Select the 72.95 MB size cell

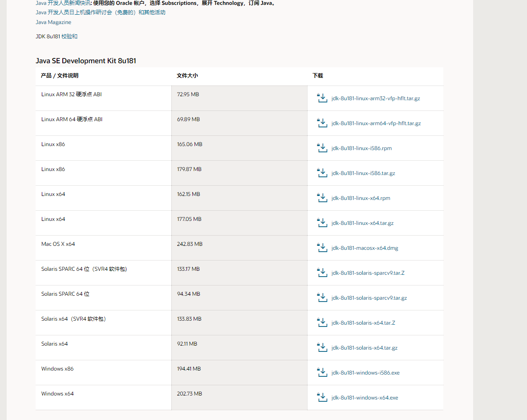[x=239, y=98]
